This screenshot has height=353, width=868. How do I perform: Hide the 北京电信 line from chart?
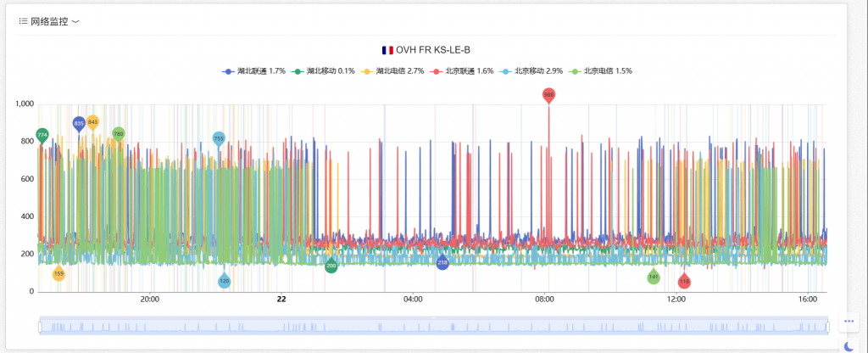point(601,71)
